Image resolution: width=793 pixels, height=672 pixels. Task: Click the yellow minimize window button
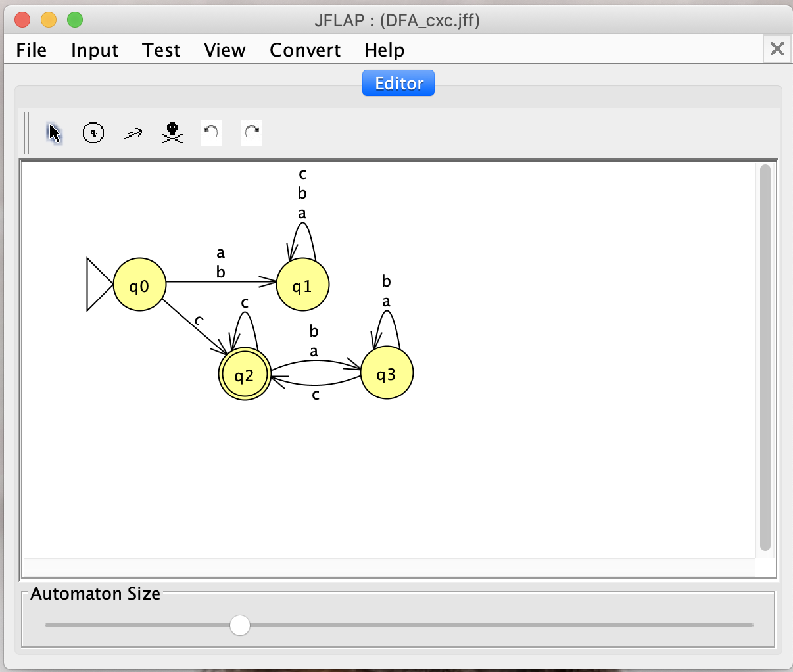[x=49, y=20]
